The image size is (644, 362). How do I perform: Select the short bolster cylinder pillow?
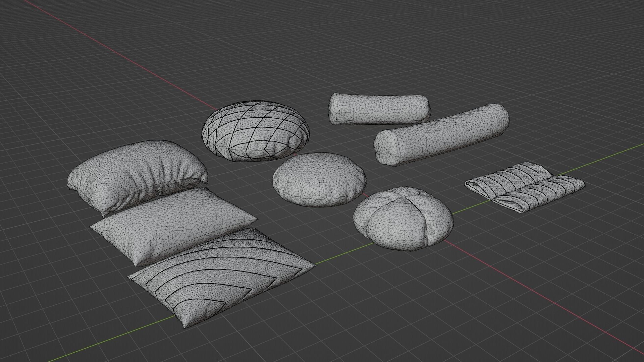379,109
